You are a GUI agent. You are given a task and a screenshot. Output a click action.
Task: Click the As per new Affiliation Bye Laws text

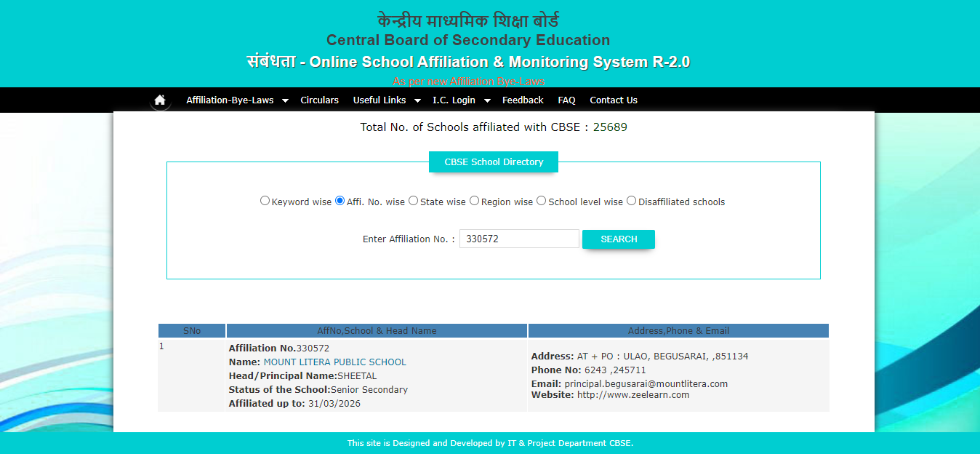pos(469,81)
